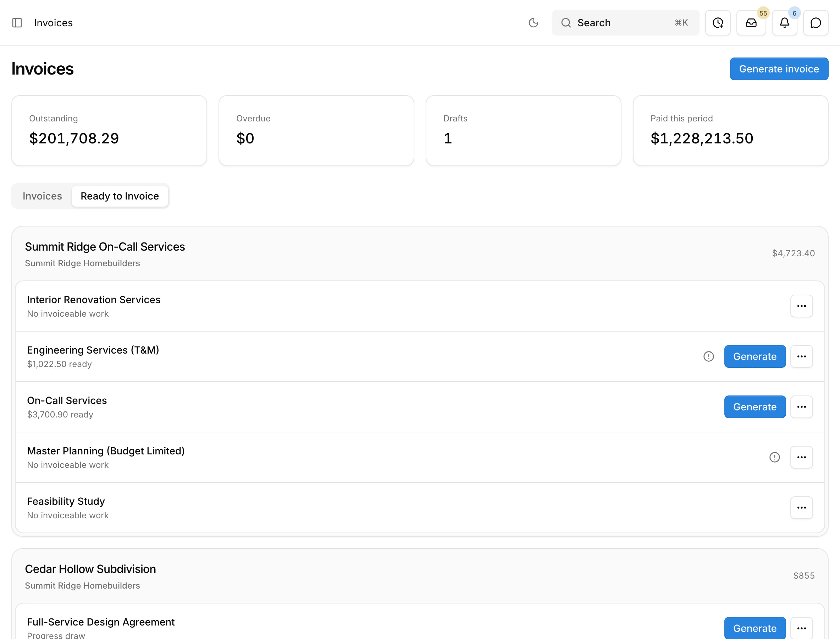The image size is (840, 639).
Task: Click the Paid this period card
Action: 730,131
